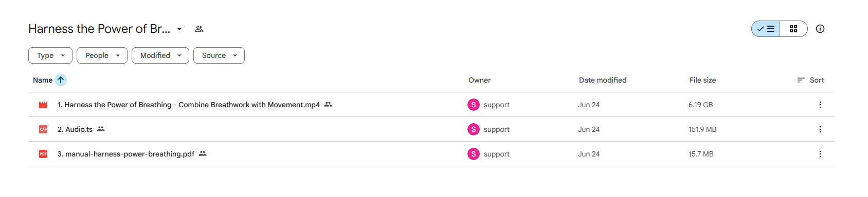Expand the Type filter dropdown

point(50,55)
